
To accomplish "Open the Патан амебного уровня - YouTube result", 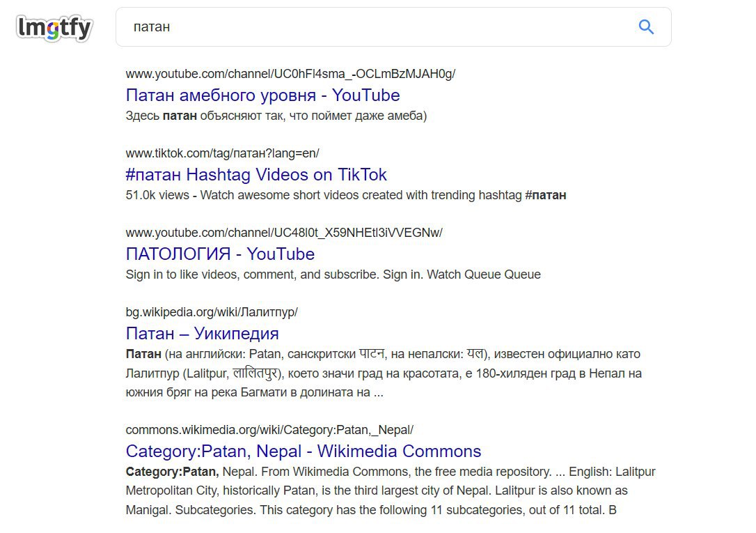I will coord(262,95).
